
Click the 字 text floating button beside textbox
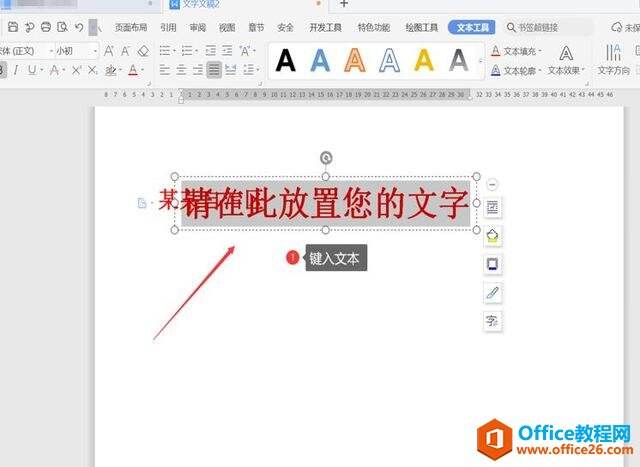tap(493, 320)
